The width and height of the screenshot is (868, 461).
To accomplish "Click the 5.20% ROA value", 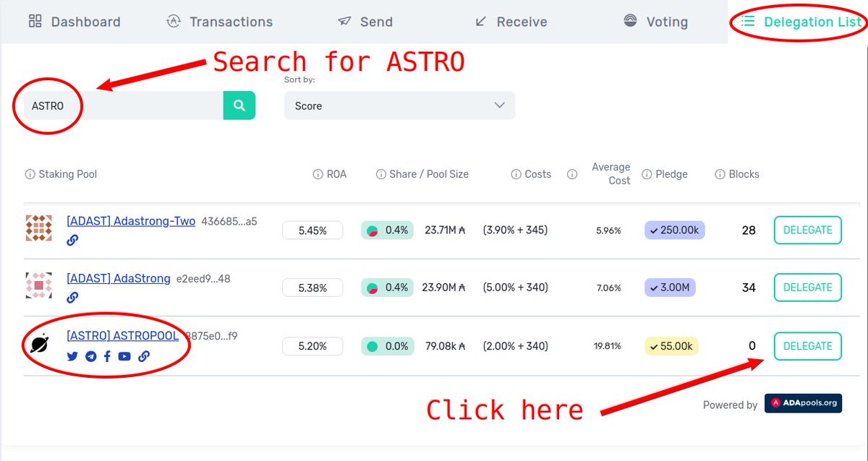I will [312, 346].
